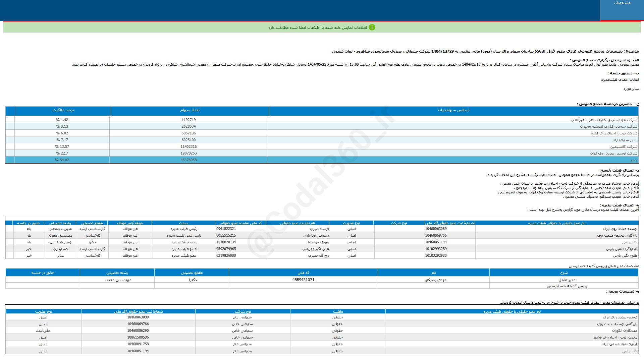
Task: Select new board registration number 10861500586
Action: coord(138,337)
